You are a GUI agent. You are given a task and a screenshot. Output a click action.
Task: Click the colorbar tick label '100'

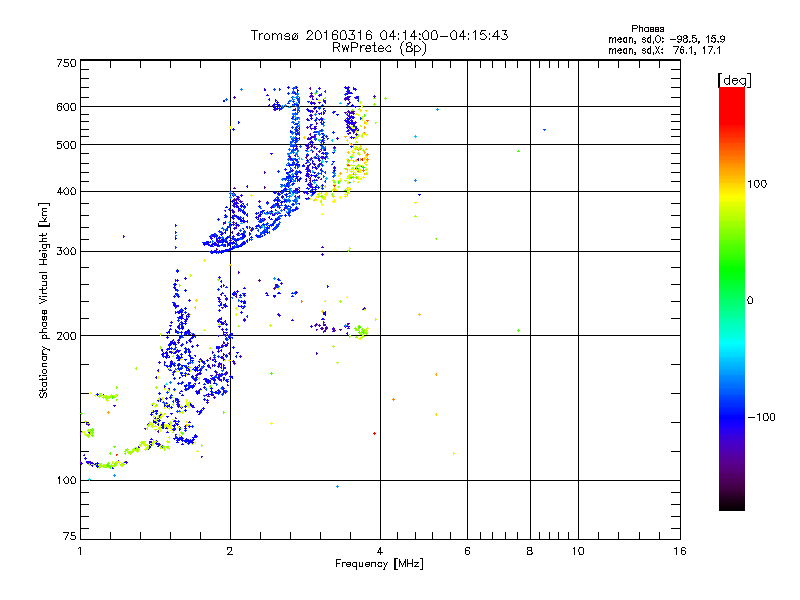(757, 184)
